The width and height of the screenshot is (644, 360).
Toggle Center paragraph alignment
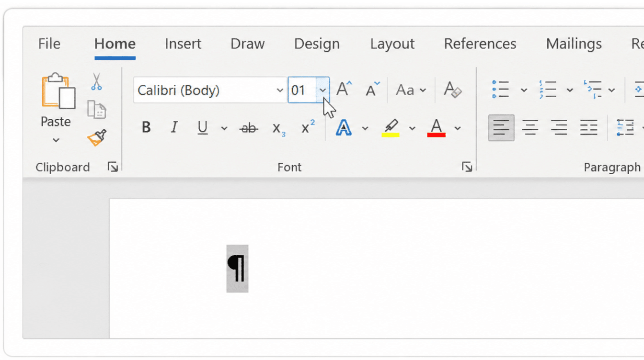530,128
